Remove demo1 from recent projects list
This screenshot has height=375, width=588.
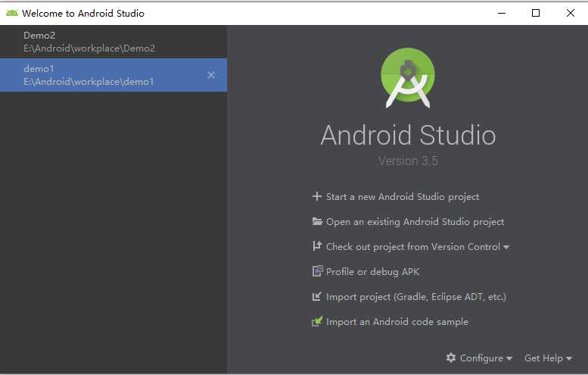211,75
